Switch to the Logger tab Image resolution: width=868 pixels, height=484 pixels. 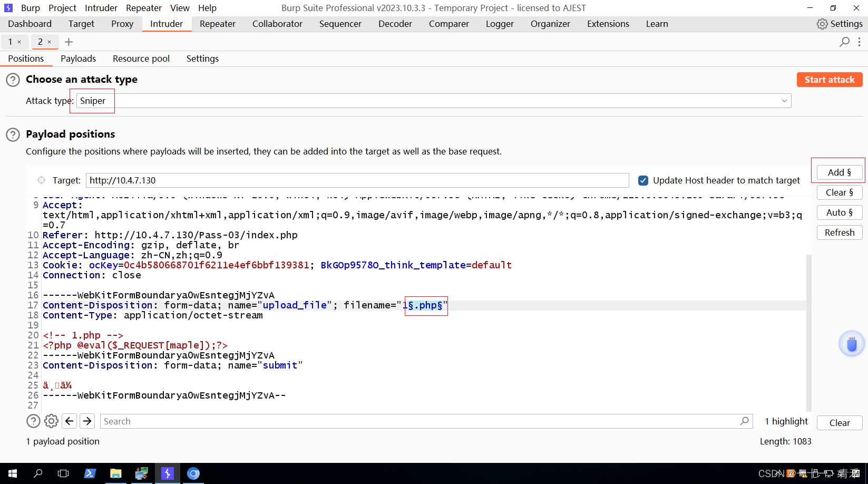click(500, 24)
